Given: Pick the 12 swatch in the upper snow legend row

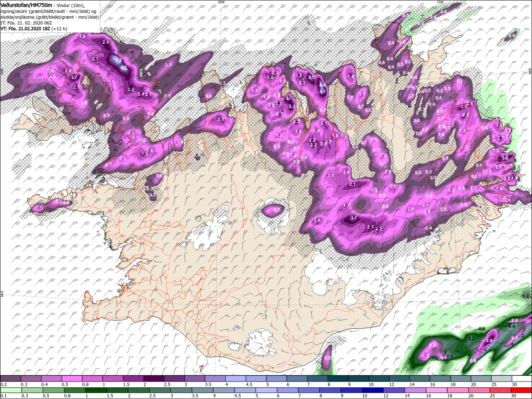Looking at the screenshot, I should click(x=399, y=379).
